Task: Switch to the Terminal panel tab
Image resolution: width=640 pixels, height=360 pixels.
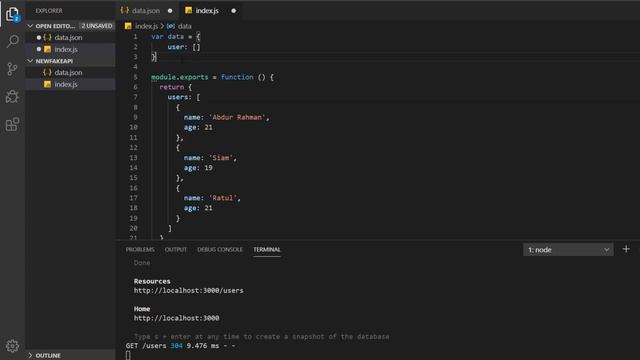Action: pyautogui.click(x=267, y=249)
